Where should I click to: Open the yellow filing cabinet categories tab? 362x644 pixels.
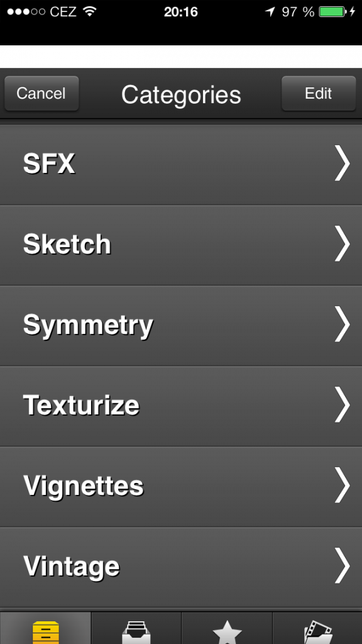click(x=45, y=628)
